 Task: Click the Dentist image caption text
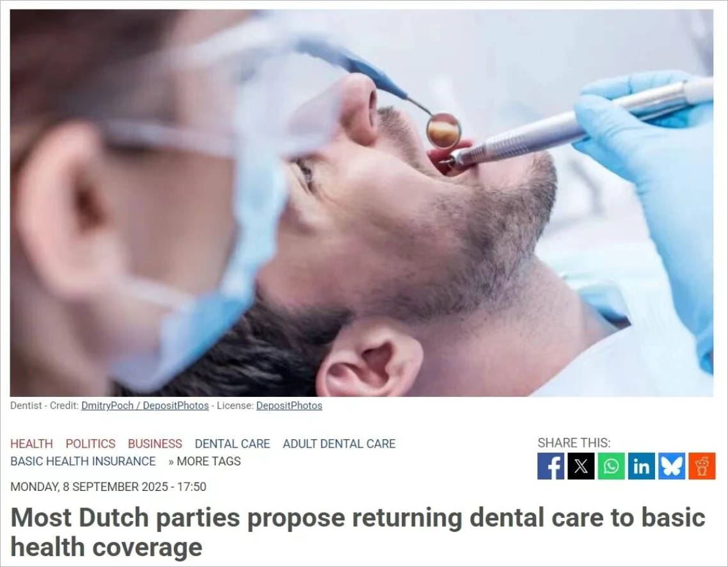click(26, 405)
